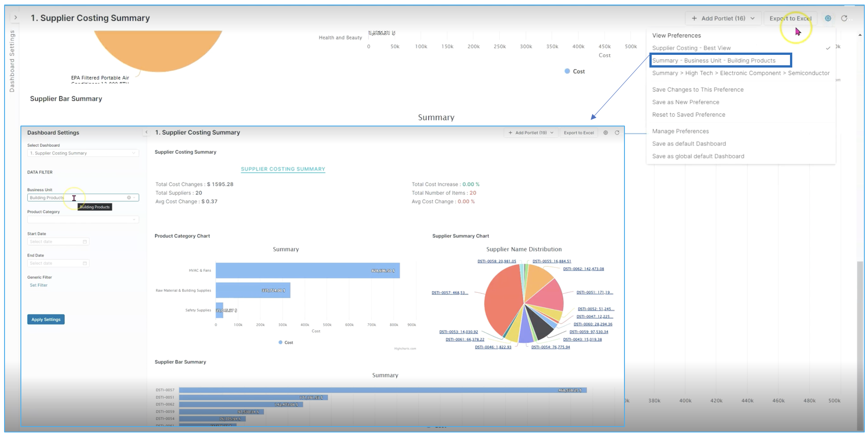Expand the Select Dashboard dropdown
The image size is (868, 437).
click(x=83, y=153)
